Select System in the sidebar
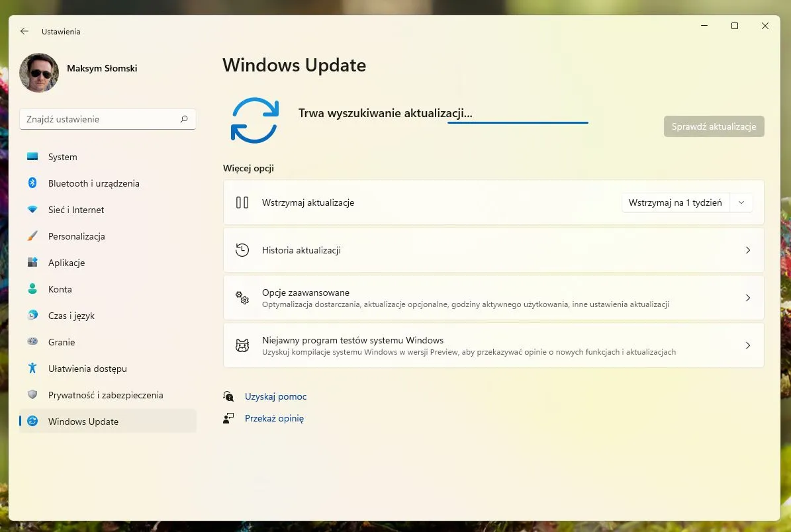This screenshot has height=532, width=791. pyautogui.click(x=63, y=157)
